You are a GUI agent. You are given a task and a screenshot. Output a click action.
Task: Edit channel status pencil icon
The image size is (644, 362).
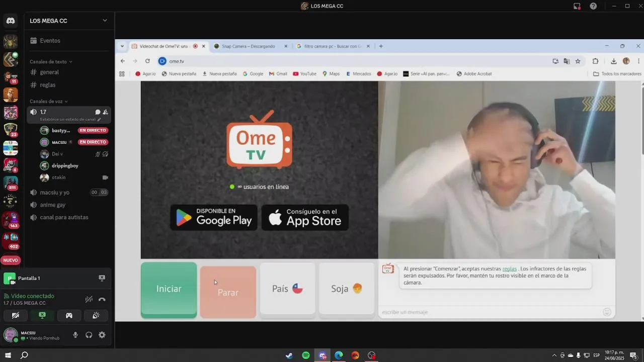point(99,120)
